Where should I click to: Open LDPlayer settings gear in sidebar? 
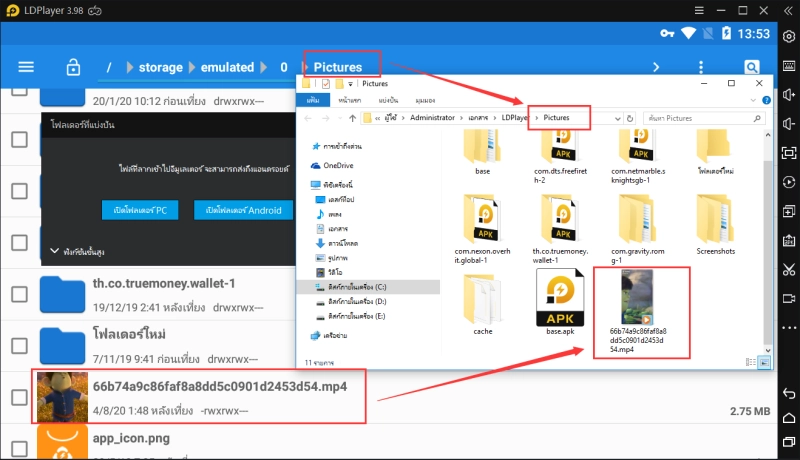pos(788,36)
